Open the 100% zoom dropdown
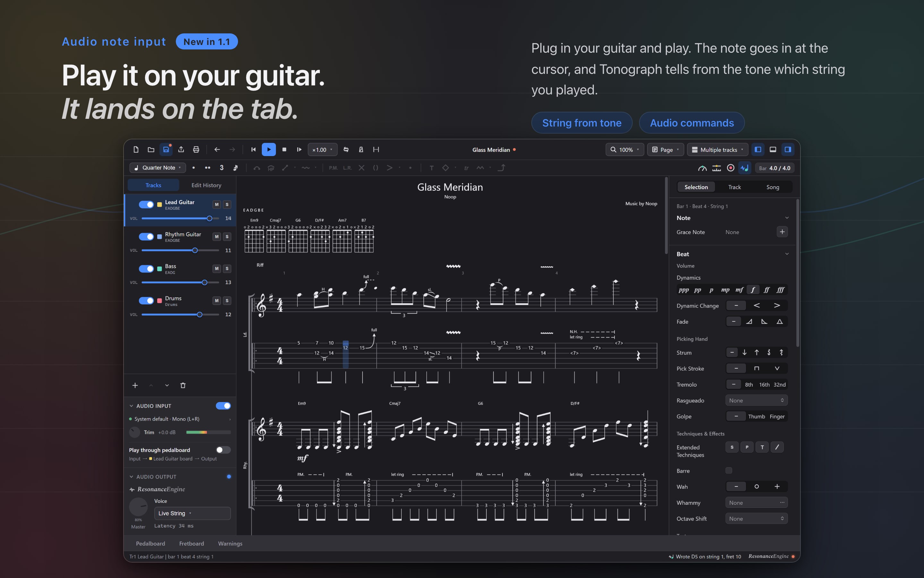The height and width of the screenshot is (578, 924). pos(625,149)
